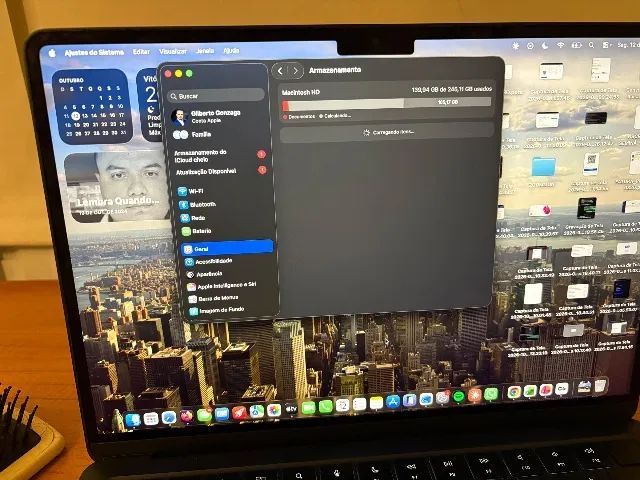Open Maps from the Dock
Image resolution: width=640 pixels, height=480 pixels.
(257, 411)
